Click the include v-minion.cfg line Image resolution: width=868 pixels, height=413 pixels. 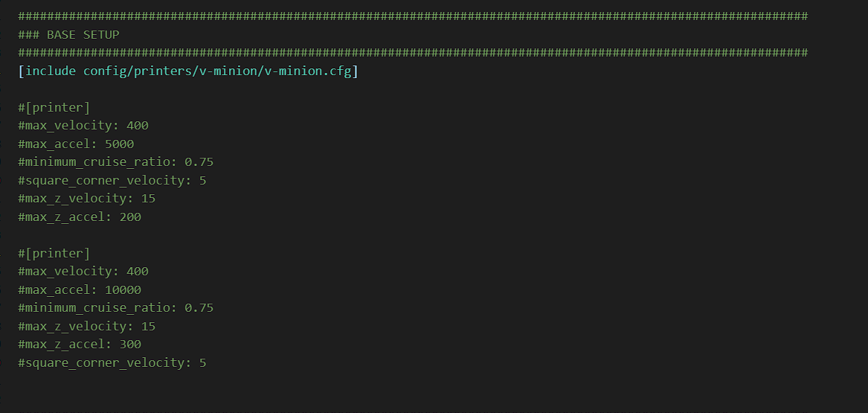tap(188, 71)
